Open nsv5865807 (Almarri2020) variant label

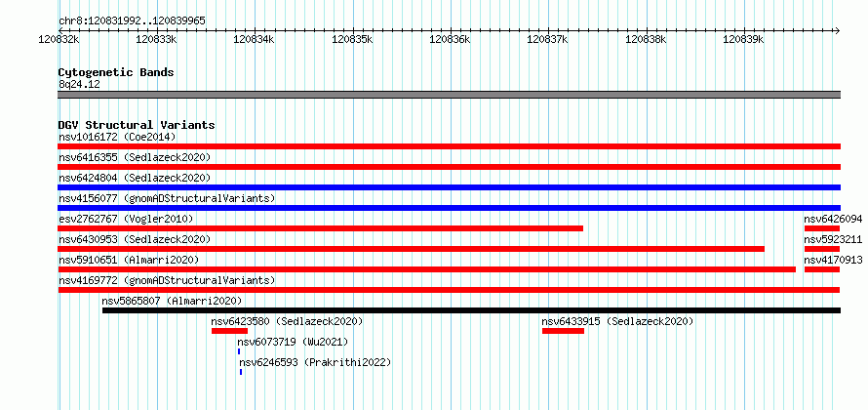pos(172,301)
